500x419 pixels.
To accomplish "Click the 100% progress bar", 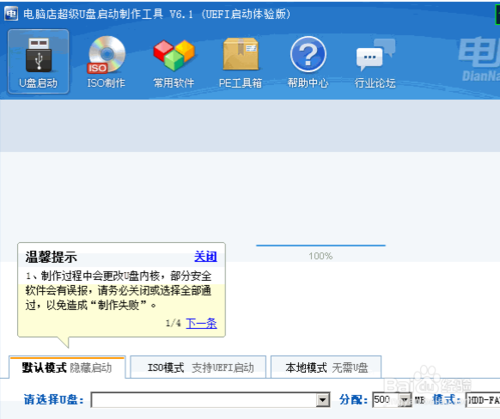I will tap(321, 246).
